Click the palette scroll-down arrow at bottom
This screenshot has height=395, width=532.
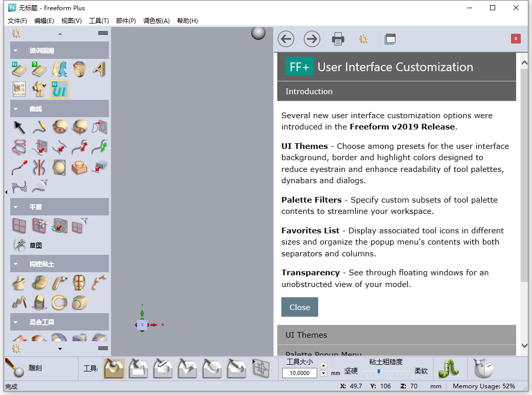click(x=60, y=349)
